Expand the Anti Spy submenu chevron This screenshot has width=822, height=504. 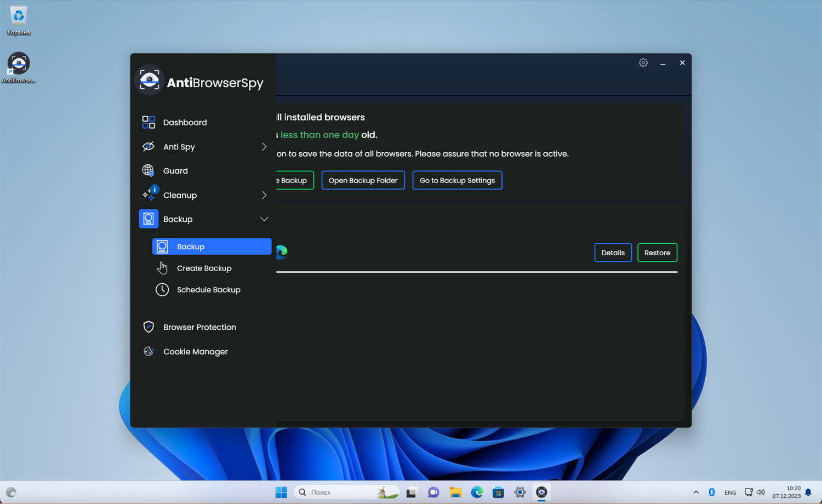click(x=264, y=147)
